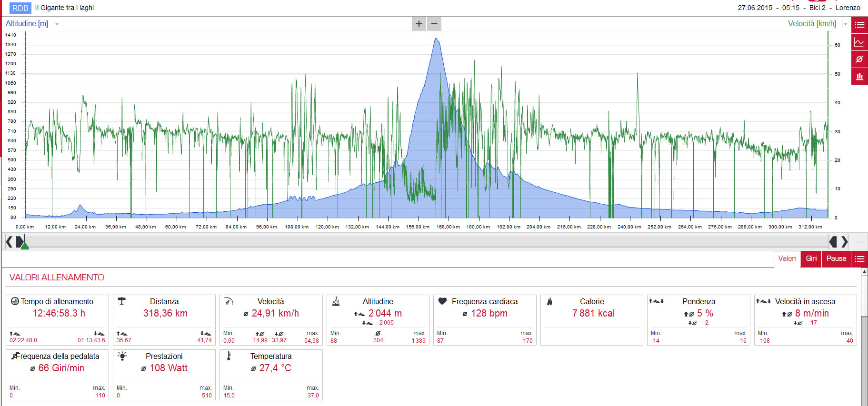Click the max temperature value 37,0
Viewport: 868px width, 406px height.
313,395
